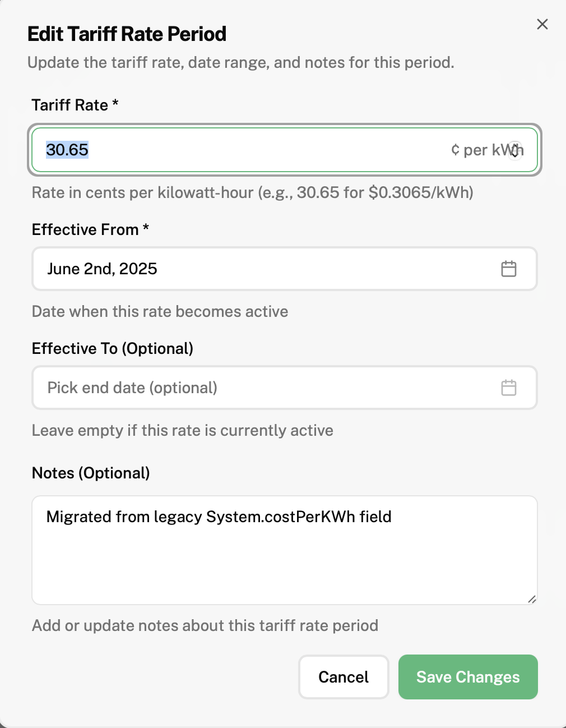Save the tariff changes
Viewport: 566px width, 728px height.
(x=468, y=677)
